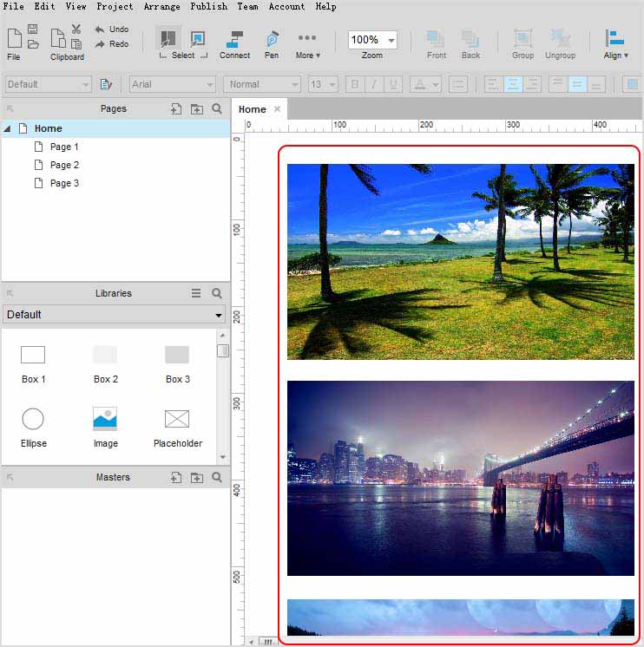The height and width of the screenshot is (647, 644).
Task: Open the Default library dropdown
Action: coord(114,315)
